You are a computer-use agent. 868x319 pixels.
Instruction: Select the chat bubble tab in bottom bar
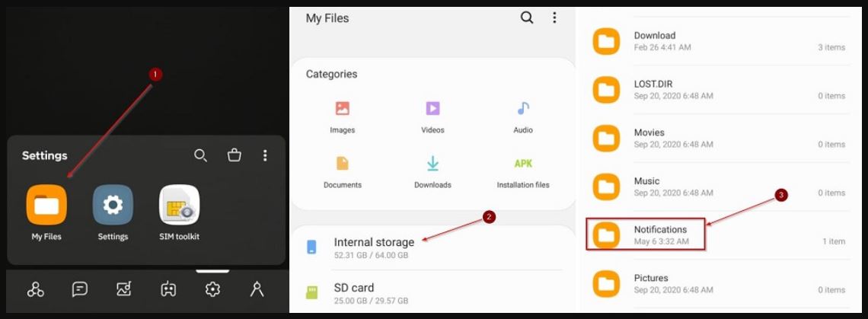[80, 289]
